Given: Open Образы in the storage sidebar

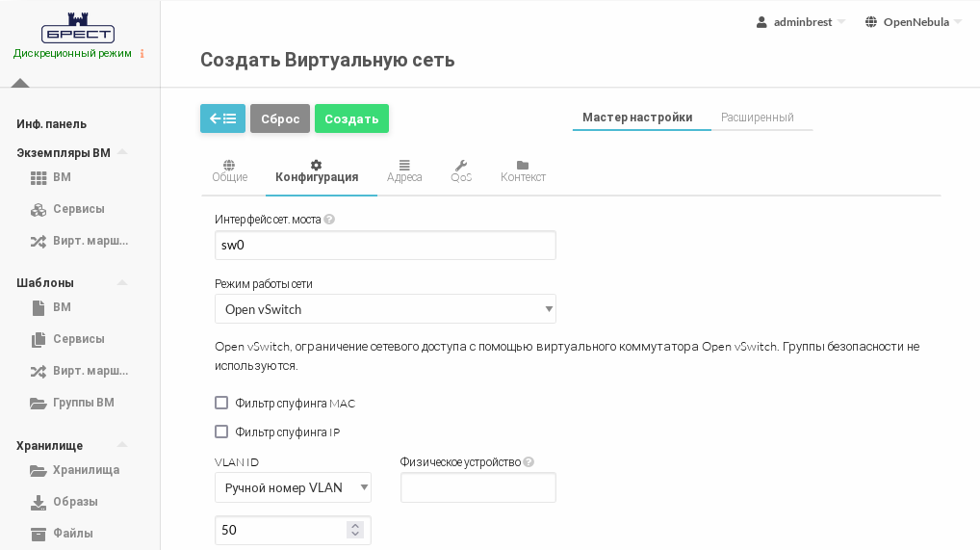Looking at the screenshot, I should (75, 502).
